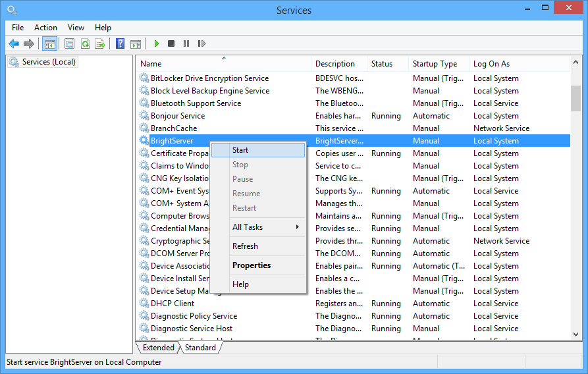Expand the All Tasks submenu
This screenshot has height=374, width=588.
248,227
